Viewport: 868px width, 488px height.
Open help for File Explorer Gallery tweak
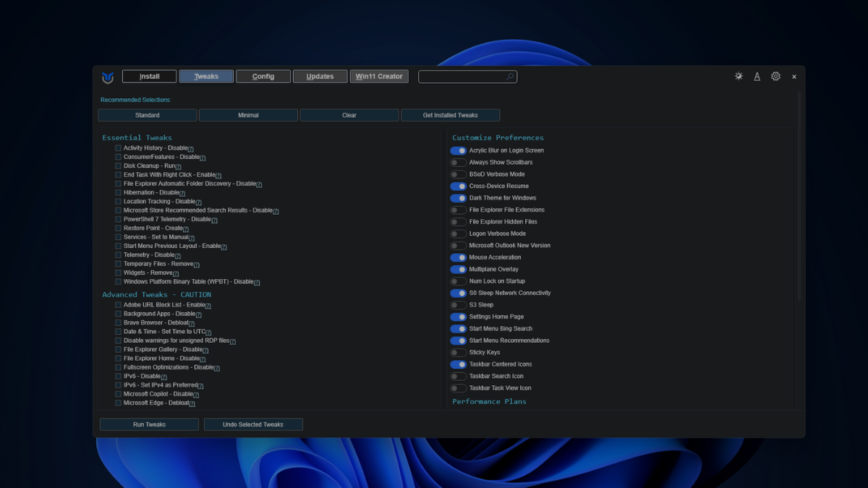point(206,350)
